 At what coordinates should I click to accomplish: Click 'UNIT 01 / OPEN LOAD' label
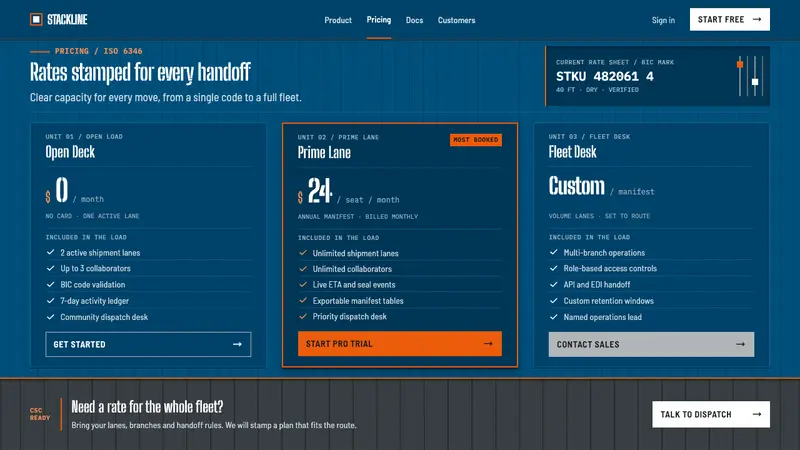click(84, 137)
